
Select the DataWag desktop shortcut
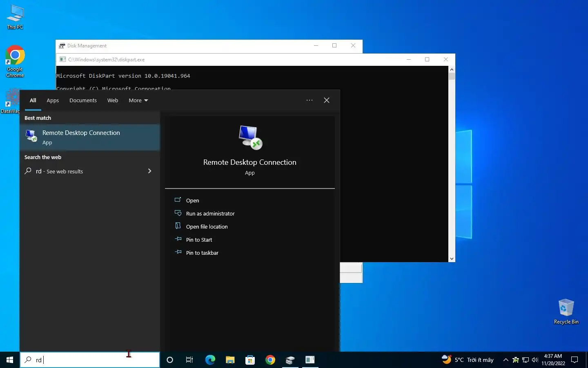tap(11, 101)
